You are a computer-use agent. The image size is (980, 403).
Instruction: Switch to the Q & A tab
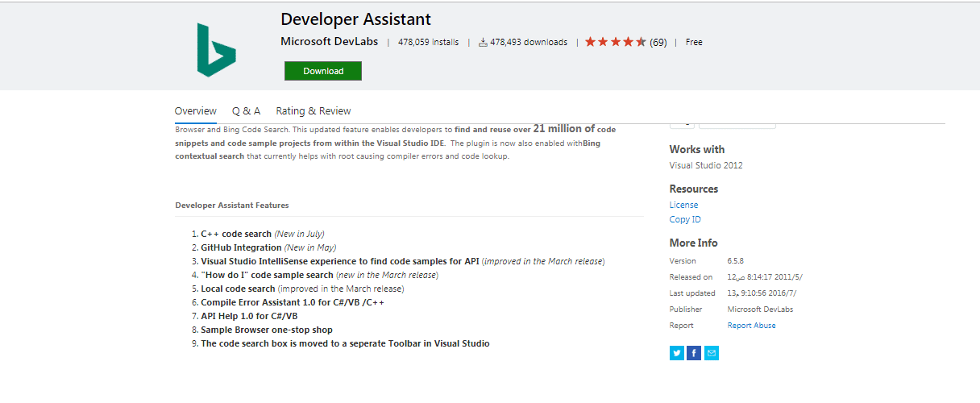coord(246,111)
